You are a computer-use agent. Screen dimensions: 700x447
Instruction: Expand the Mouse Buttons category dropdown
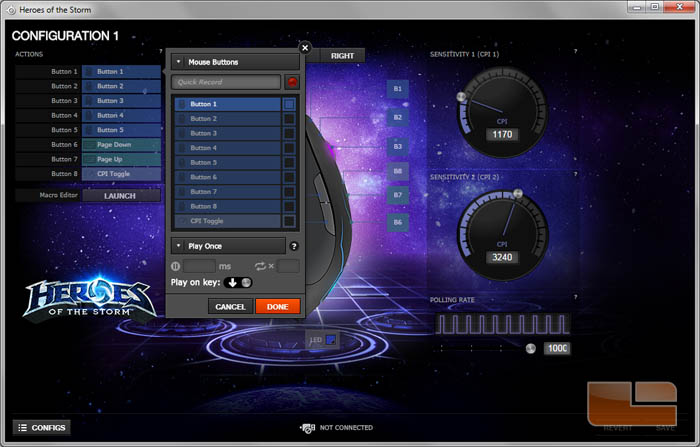[x=235, y=62]
